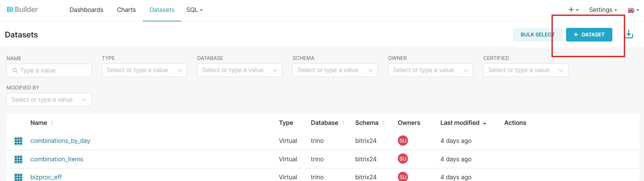Viewport: 644px width, 181px height.
Task: Open the SQL menu
Action: pyautogui.click(x=194, y=10)
